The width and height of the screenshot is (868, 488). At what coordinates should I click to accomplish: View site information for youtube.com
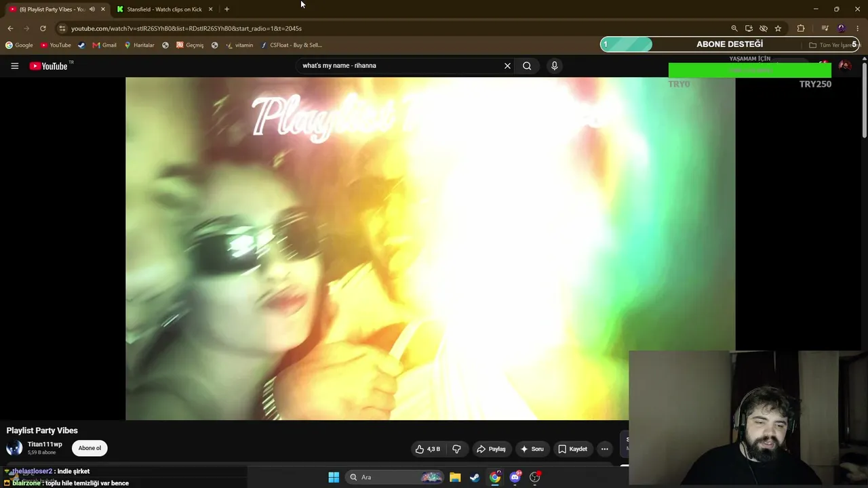[62, 28]
